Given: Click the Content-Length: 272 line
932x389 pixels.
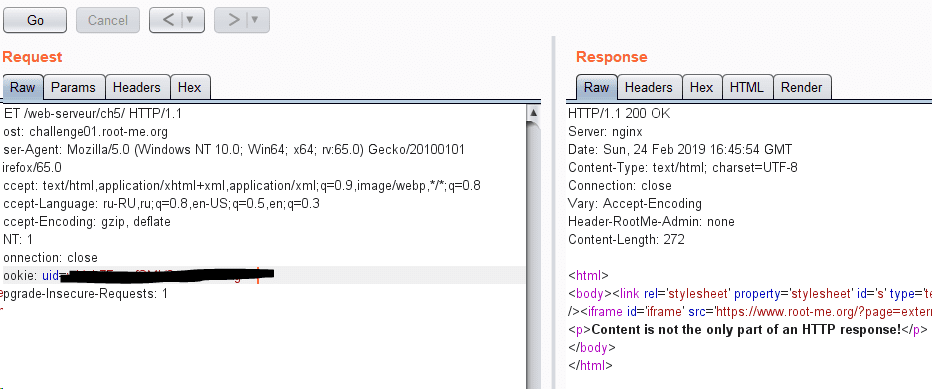Looking at the screenshot, I should 626,240.
